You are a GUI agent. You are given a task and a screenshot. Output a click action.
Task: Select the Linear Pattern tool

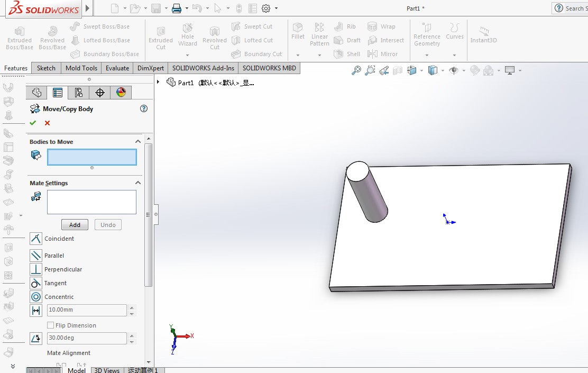click(319, 34)
